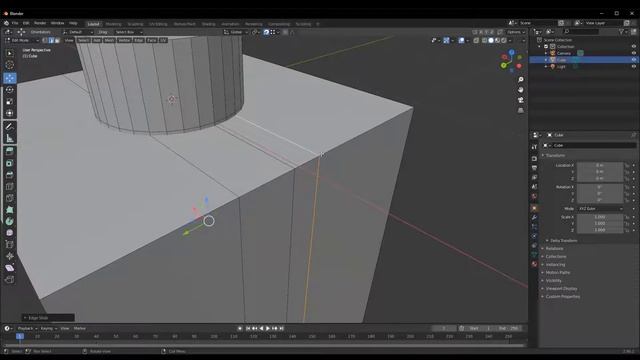The width and height of the screenshot is (640, 360).
Task: Open the Modifier properties wrench tab
Action: click(x=534, y=218)
